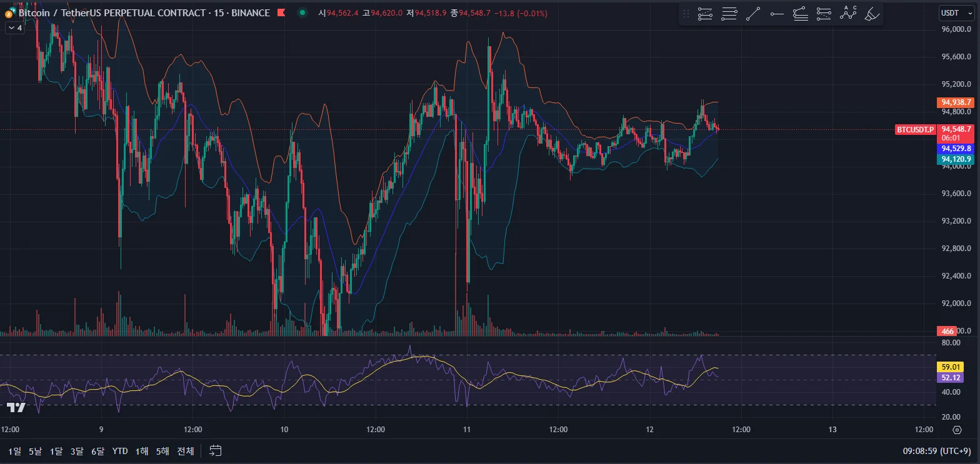Click the open price value 94,562.4
The width and height of the screenshot is (980, 464).
tap(342, 13)
